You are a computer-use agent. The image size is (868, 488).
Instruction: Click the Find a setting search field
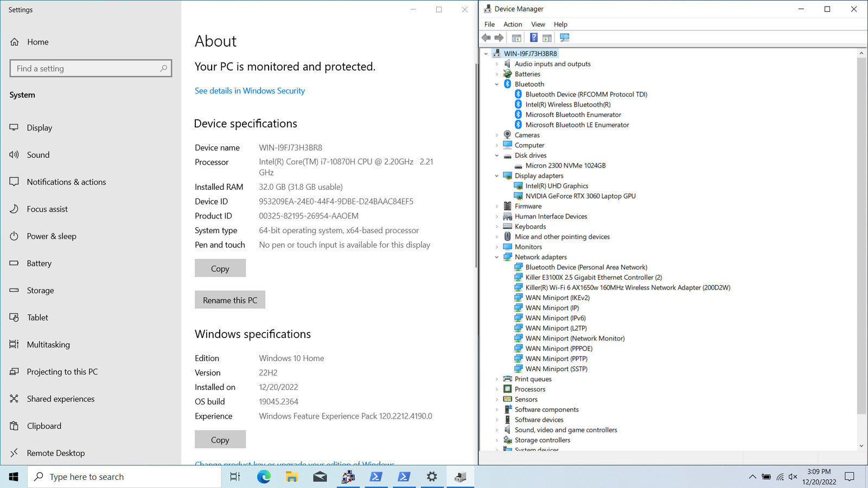point(91,68)
